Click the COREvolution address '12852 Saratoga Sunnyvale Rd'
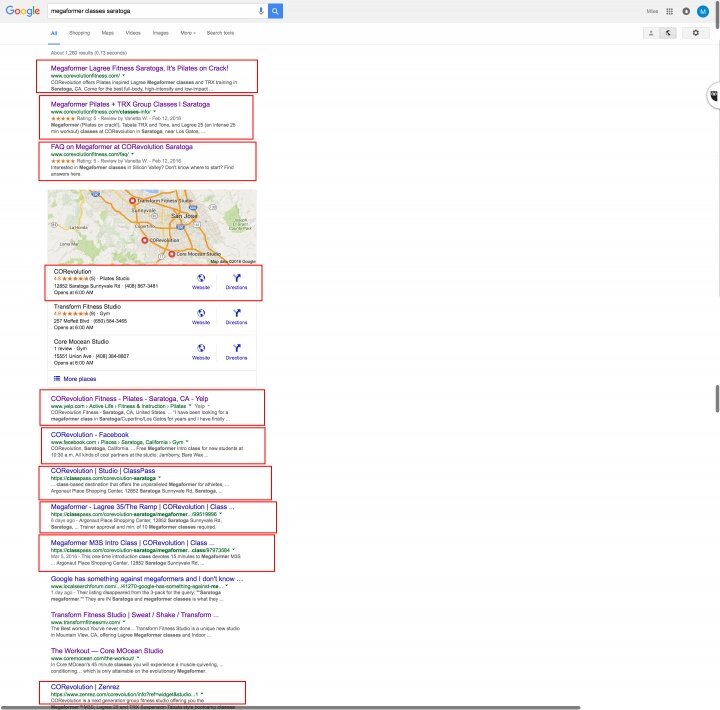Viewport: 720px width, 710px height. pos(87,286)
